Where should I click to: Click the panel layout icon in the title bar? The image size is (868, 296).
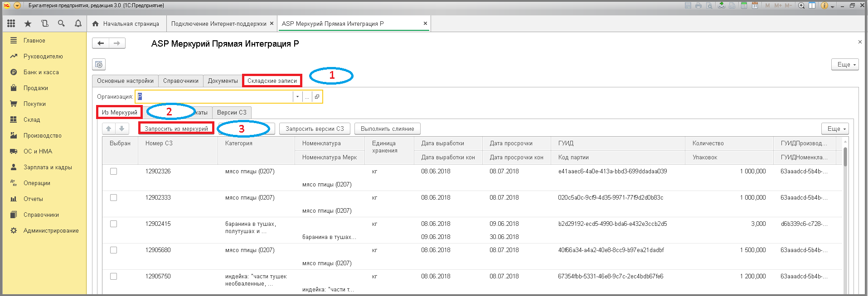tap(812, 5)
